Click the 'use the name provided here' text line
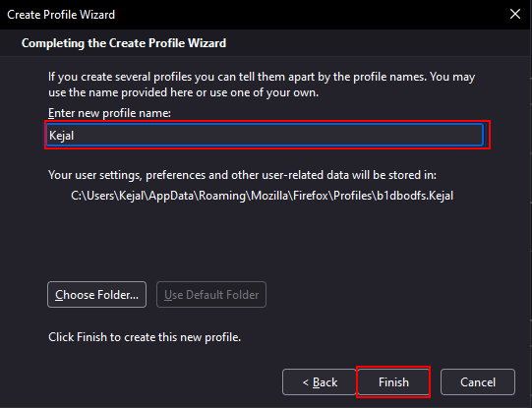This screenshot has height=408, width=532. [x=183, y=92]
